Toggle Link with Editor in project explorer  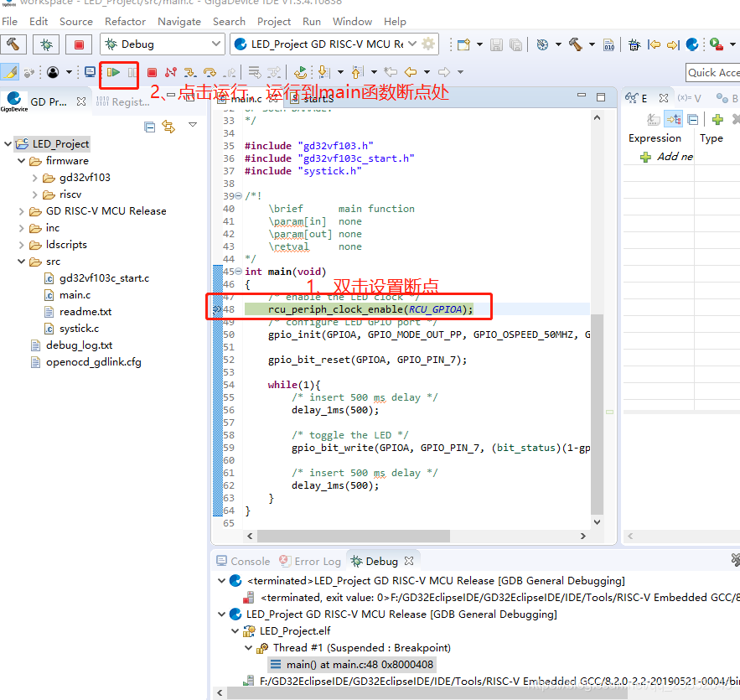click(168, 127)
